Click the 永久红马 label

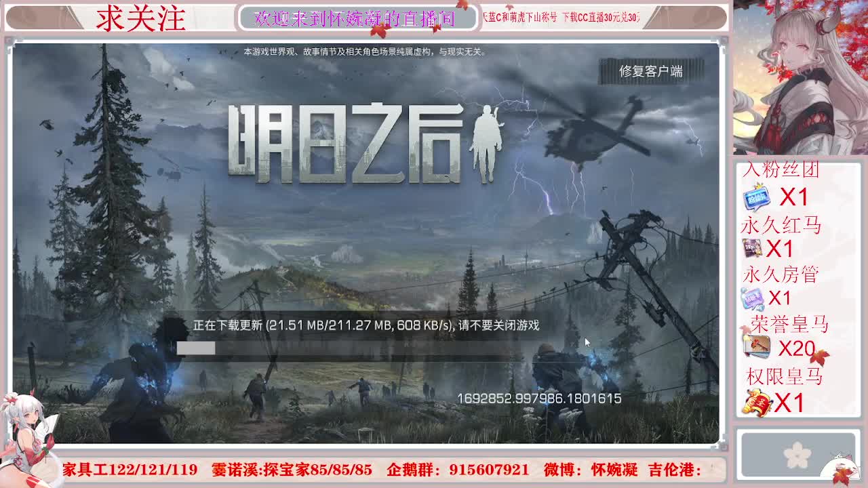781,224
